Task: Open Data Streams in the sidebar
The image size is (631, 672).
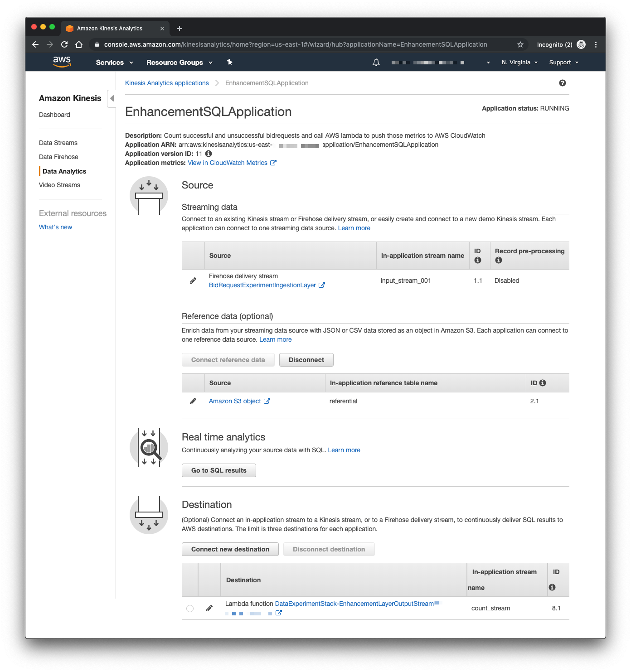Action: (x=58, y=143)
